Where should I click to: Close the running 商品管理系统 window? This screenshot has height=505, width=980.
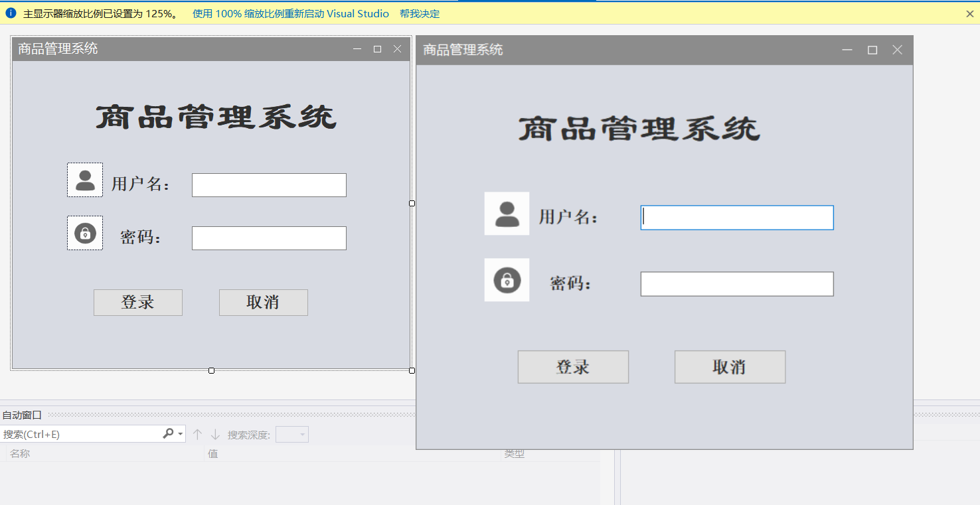tap(897, 50)
